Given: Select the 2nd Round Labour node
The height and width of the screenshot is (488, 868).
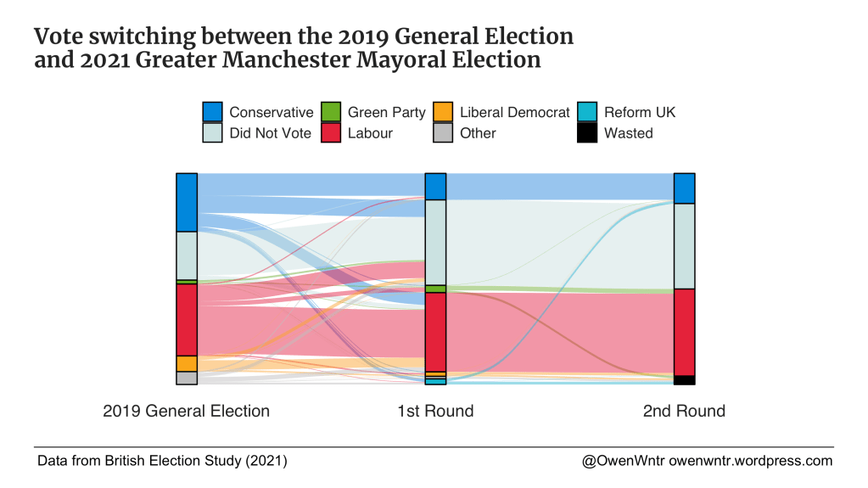Looking at the screenshot, I should [x=684, y=332].
